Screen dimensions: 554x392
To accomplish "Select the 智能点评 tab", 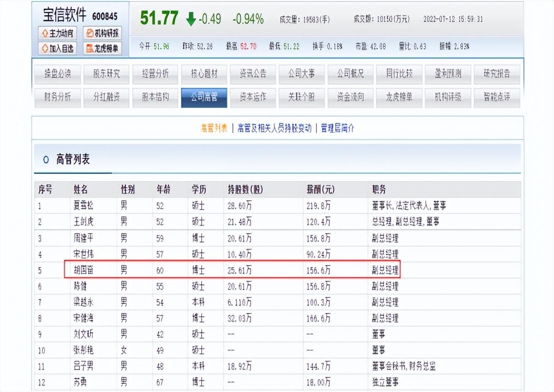I will (497, 97).
